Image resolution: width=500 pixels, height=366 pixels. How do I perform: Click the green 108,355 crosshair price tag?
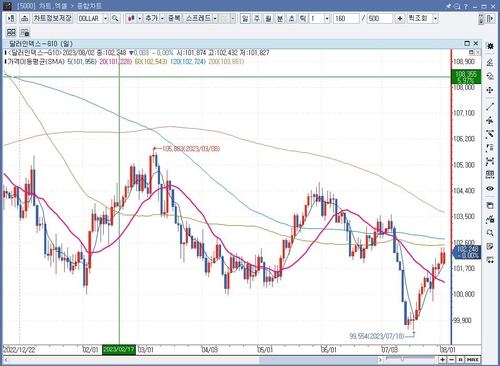[466, 77]
